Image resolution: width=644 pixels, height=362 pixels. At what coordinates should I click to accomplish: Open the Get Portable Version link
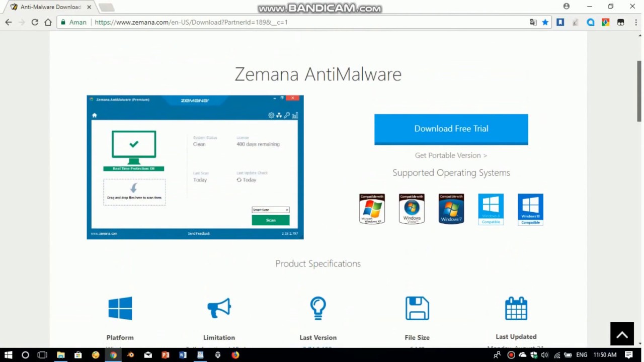pos(451,155)
